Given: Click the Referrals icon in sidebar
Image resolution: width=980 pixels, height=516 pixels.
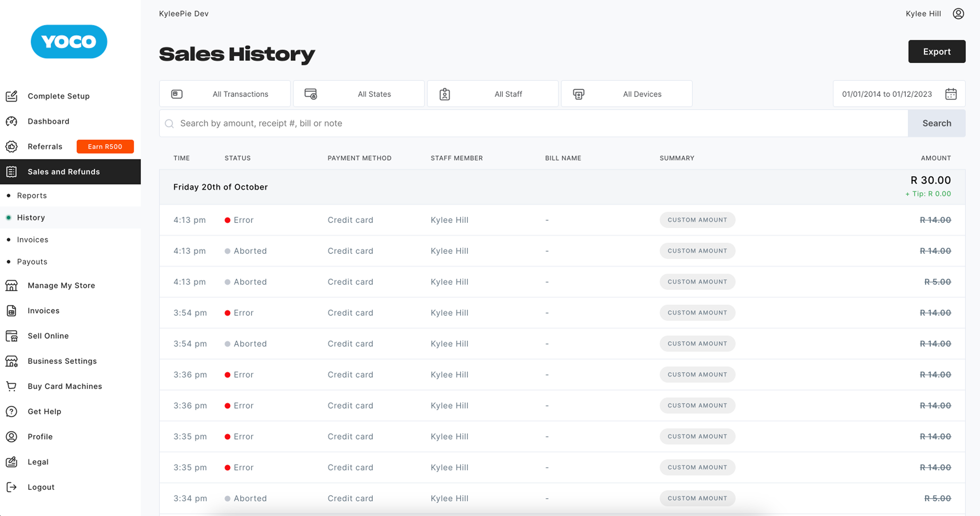Looking at the screenshot, I should pos(12,146).
